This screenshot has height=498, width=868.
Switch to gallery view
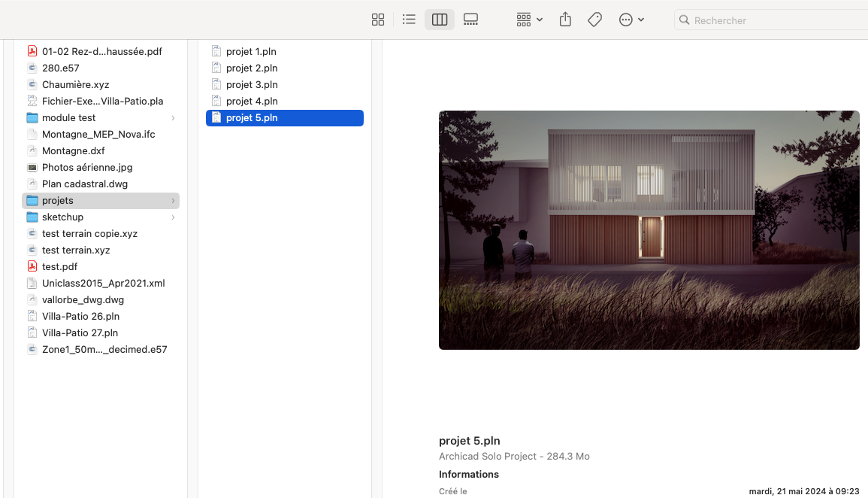(x=470, y=20)
